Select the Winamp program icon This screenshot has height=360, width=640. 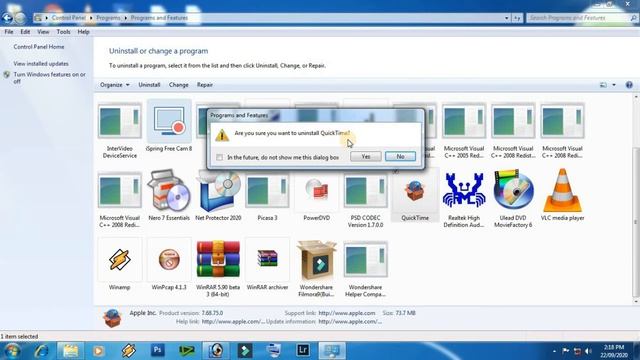[x=120, y=260]
